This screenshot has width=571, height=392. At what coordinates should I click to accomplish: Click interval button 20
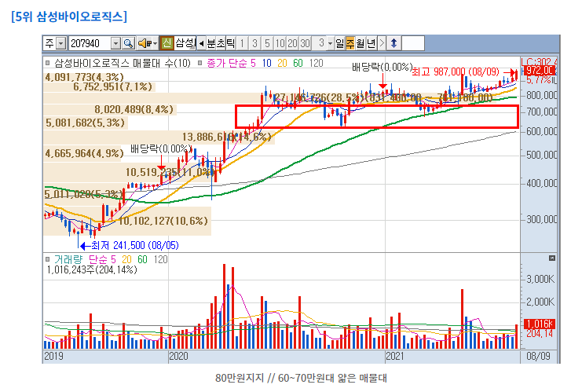(292, 43)
